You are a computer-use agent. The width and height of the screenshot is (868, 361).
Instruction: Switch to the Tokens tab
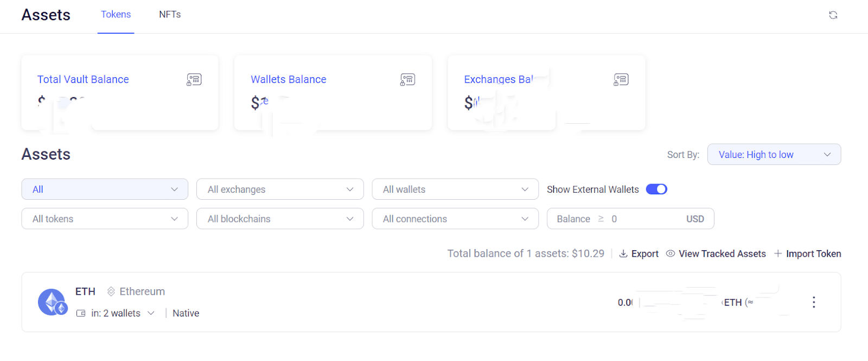pos(116,15)
